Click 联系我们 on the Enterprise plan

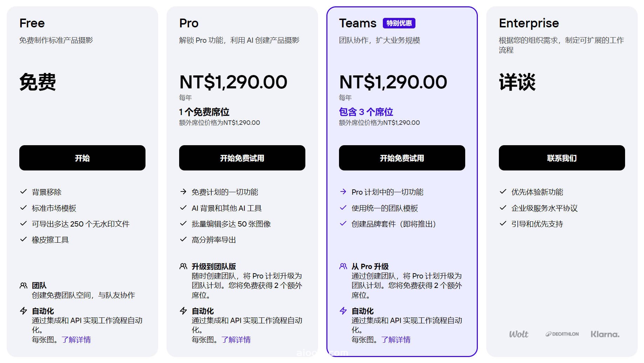click(x=562, y=158)
